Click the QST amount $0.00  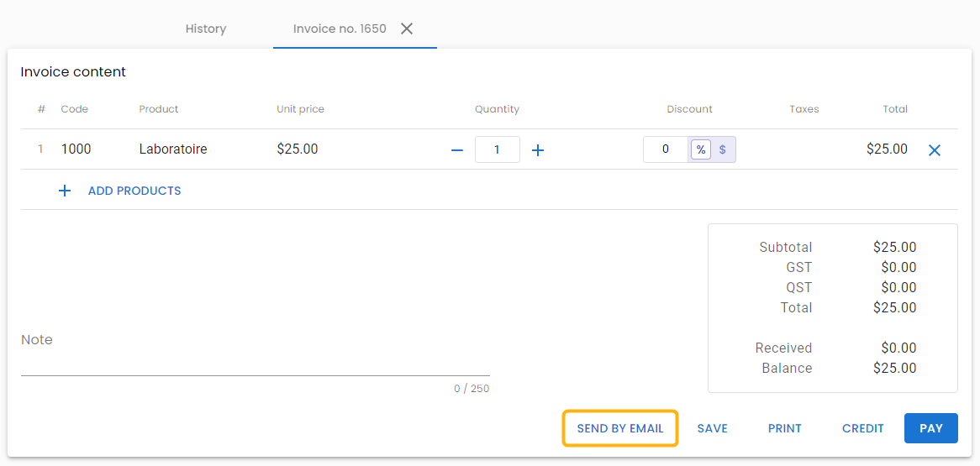[x=898, y=287]
